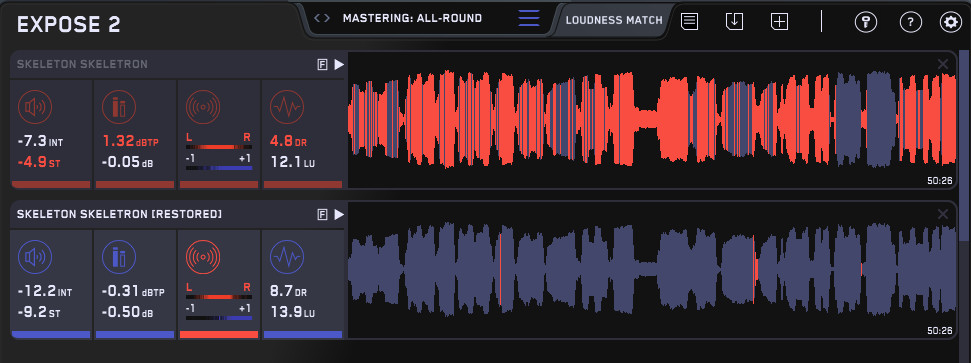Click stereo field icon on Skeleton Skeletron

202,108
